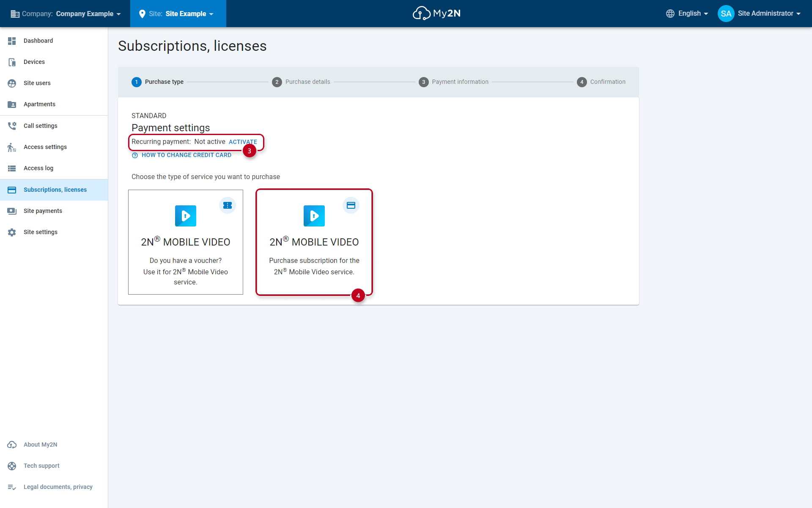Navigate to Apartments
Image resolution: width=812 pixels, height=508 pixels.
(54, 104)
